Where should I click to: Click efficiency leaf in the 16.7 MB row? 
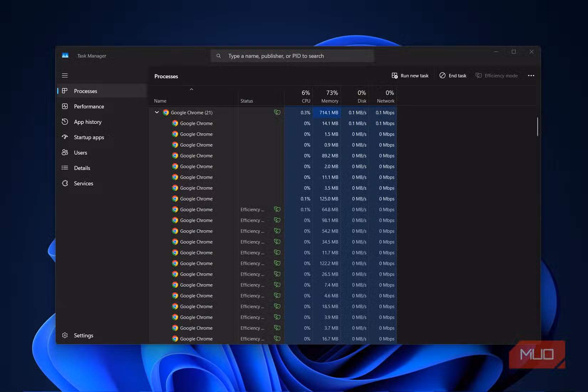[x=277, y=339]
